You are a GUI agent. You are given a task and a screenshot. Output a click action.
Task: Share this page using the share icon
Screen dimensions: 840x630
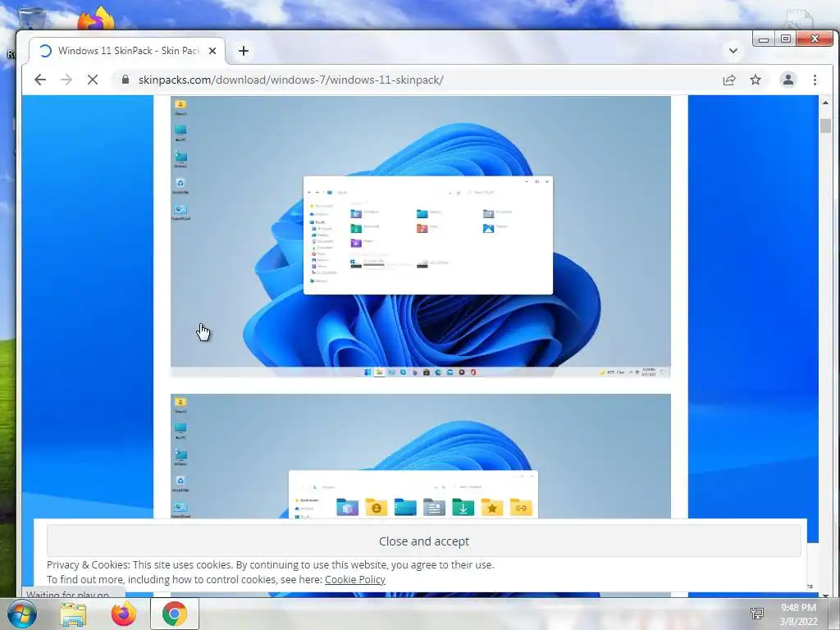[729, 80]
